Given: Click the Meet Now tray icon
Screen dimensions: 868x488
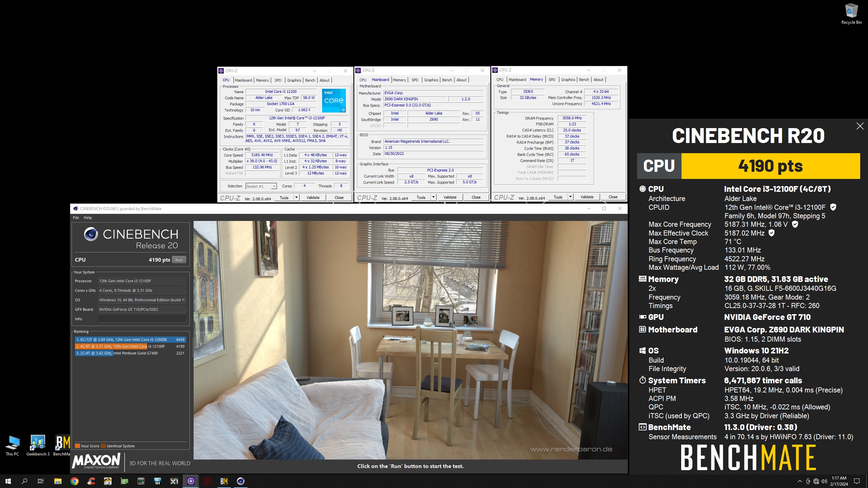Looking at the screenshot, I should tap(808, 481).
